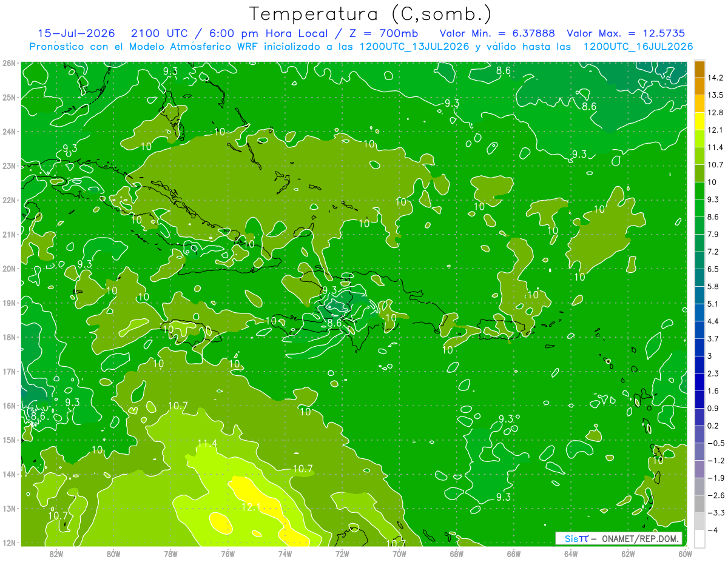
Task: Click the longitude axis label "80W"
Action: click(113, 554)
